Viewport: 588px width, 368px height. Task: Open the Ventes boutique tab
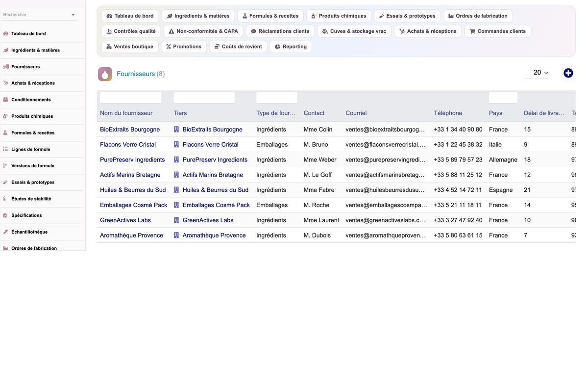point(130,47)
